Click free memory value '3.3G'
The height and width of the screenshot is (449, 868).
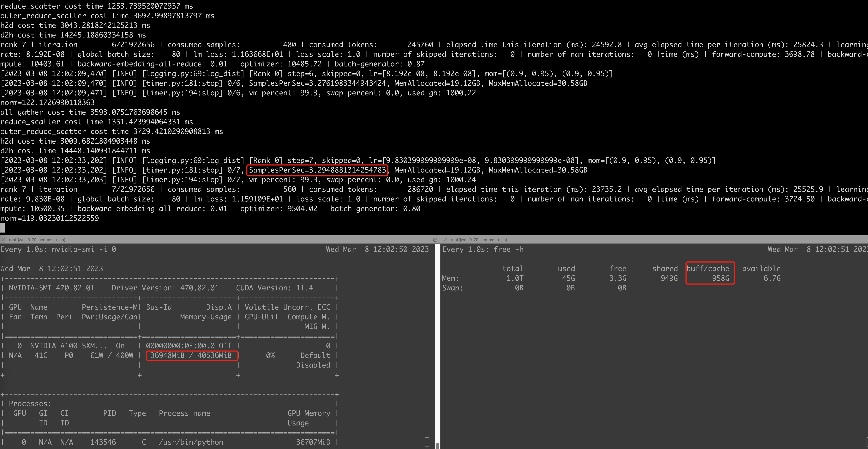(x=618, y=279)
